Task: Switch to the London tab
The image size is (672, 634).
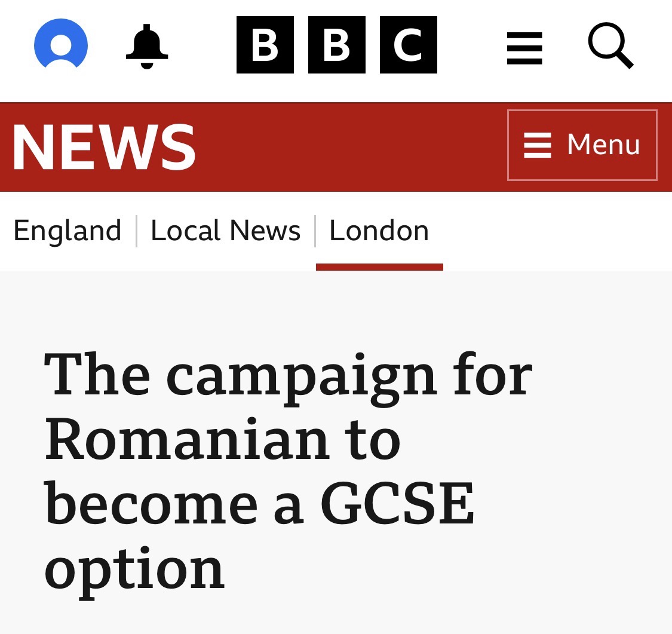Action: click(x=379, y=231)
